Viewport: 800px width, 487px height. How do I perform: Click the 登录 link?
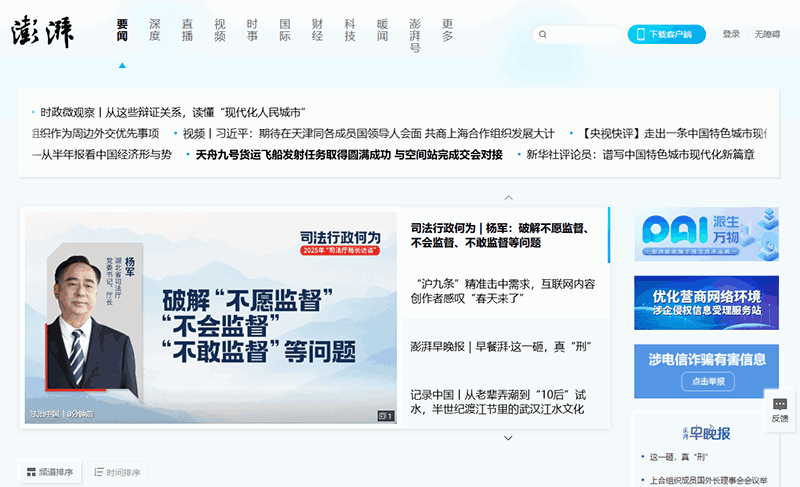pos(731,34)
